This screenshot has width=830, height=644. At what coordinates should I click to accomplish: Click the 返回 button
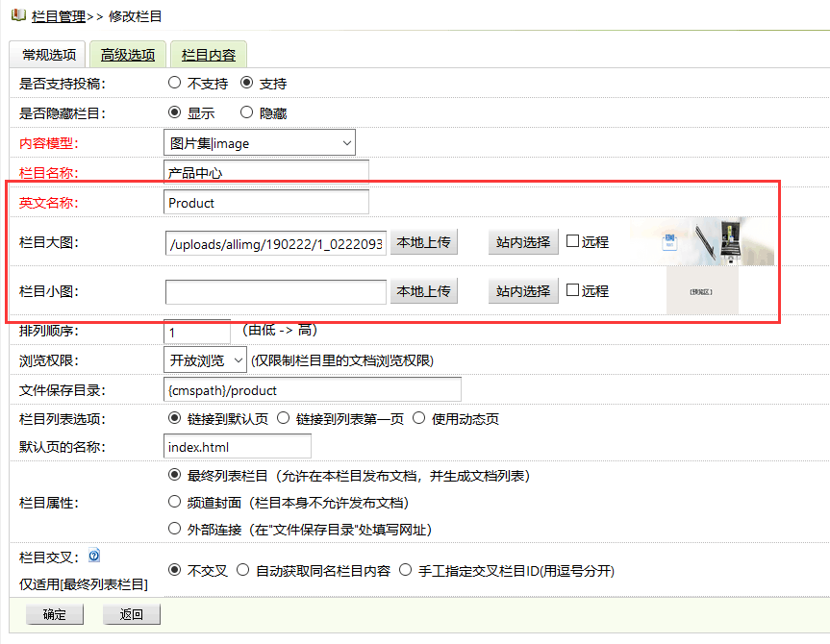click(x=131, y=614)
